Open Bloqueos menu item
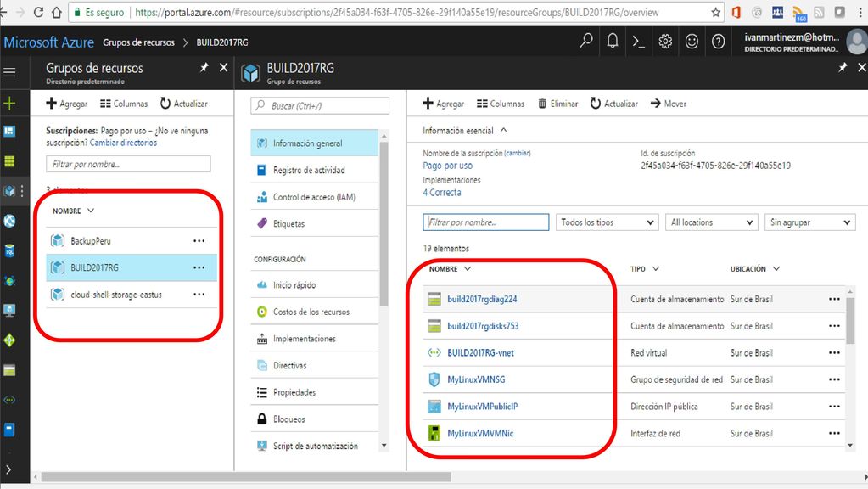 point(315,419)
